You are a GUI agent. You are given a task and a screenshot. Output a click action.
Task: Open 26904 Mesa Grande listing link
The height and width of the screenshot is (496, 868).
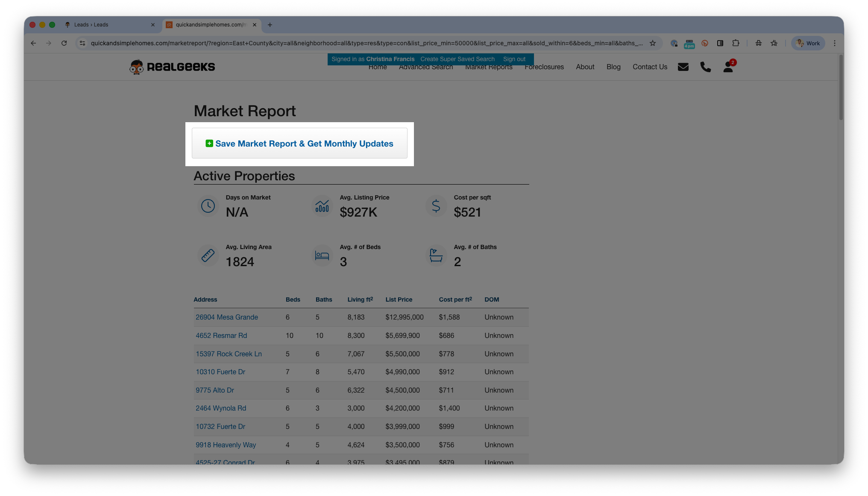(x=227, y=317)
